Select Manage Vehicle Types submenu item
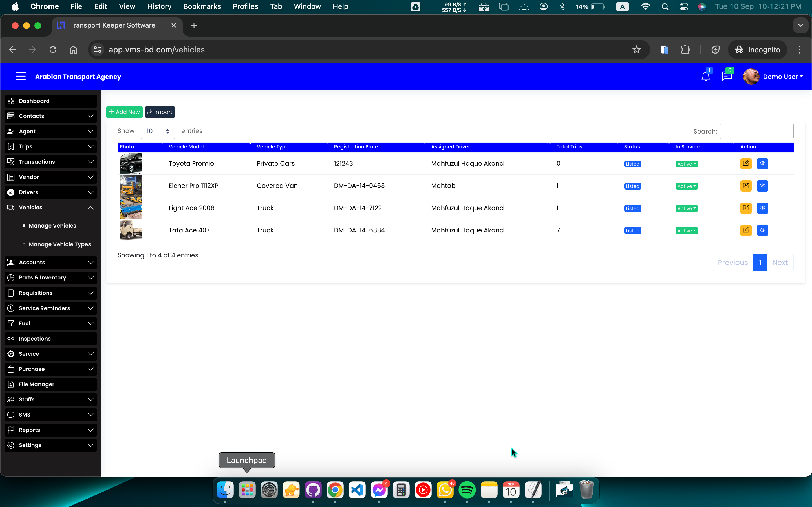812x507 pixels. (x=60, y=244)
